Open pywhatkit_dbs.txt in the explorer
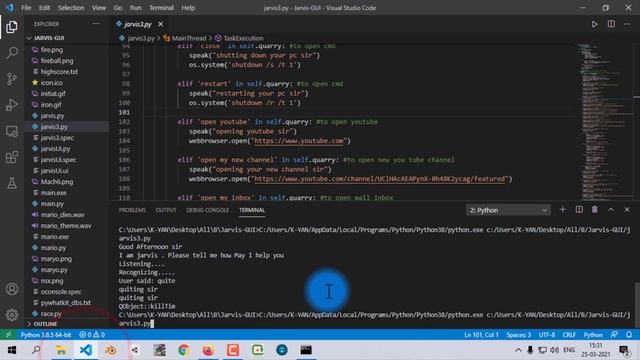This screenshot has height=360, width=640. 65,302
